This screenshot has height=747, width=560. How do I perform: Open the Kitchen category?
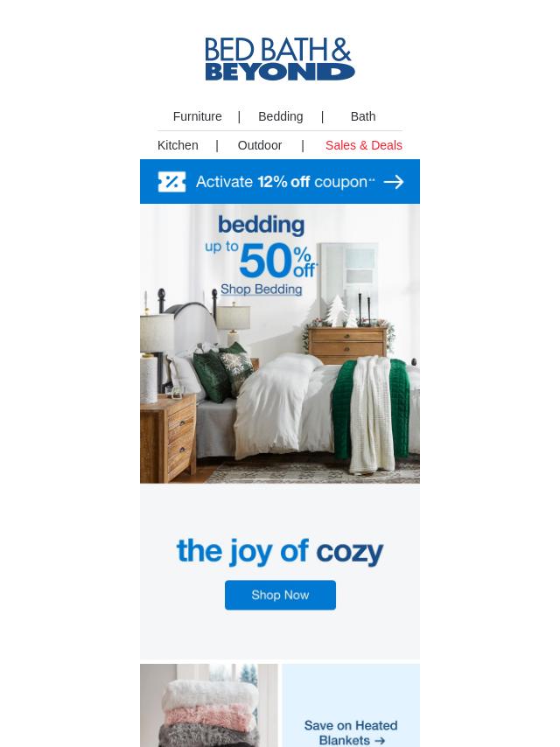[x=178, y=145]
